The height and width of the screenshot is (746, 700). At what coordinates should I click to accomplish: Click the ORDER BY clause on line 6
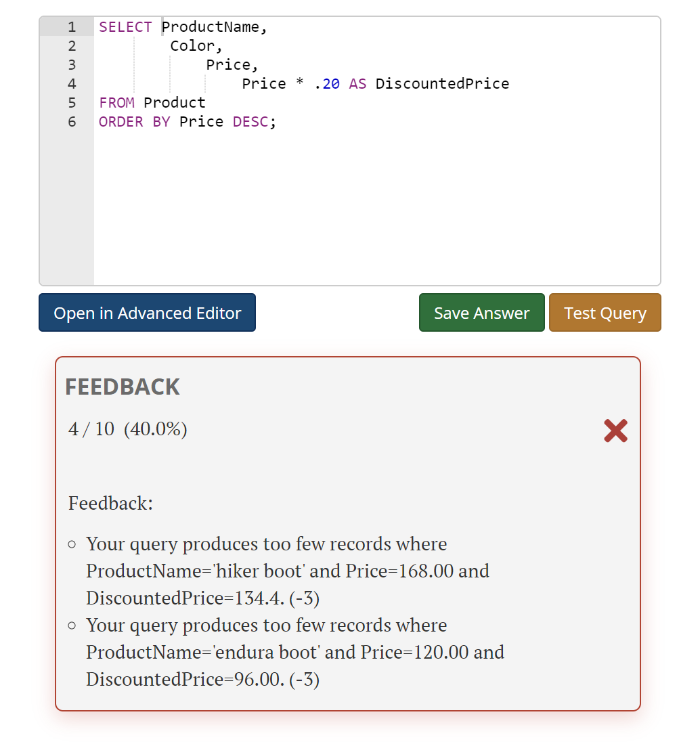point(135,121)
